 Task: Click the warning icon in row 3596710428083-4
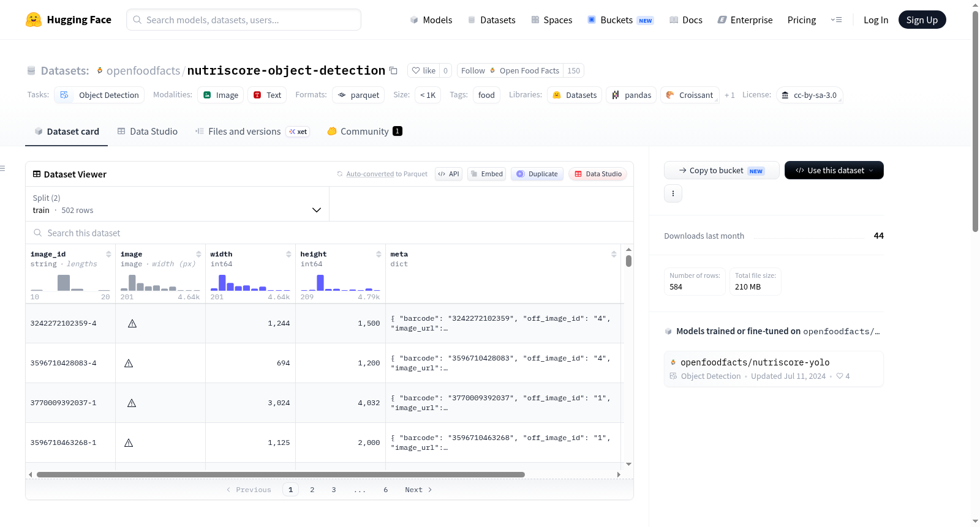129,363
